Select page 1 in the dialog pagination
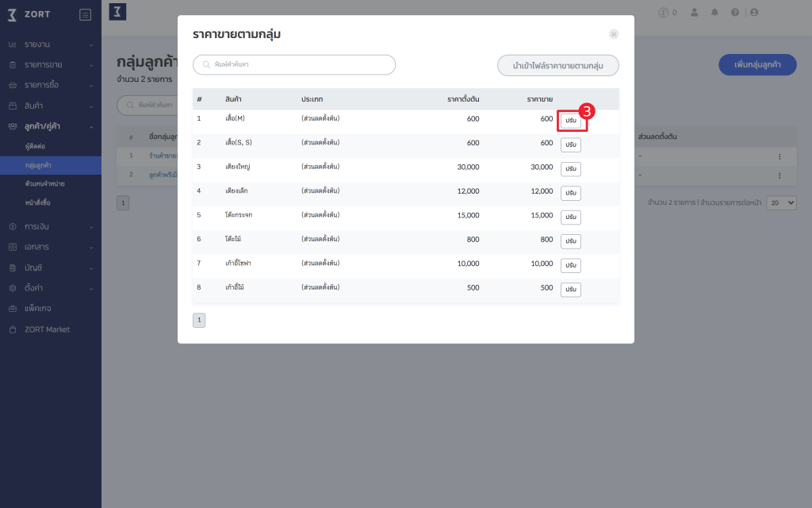Viewport: 812px width, 508px height. point(199,321)
